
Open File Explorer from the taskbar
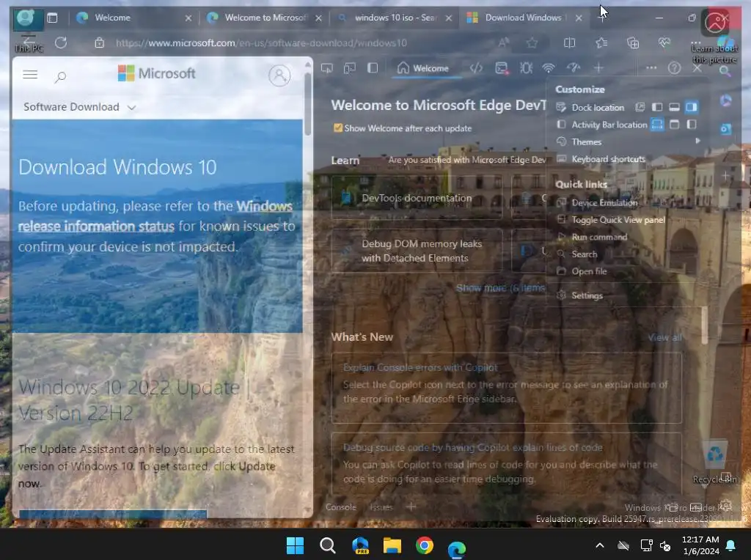point(392,545)
